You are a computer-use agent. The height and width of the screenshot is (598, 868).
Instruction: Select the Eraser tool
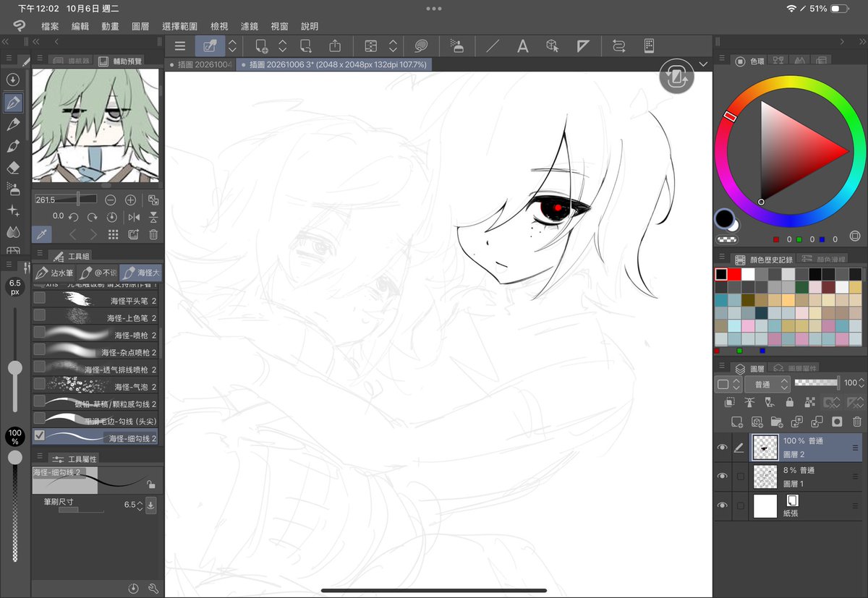pos(12,168)
